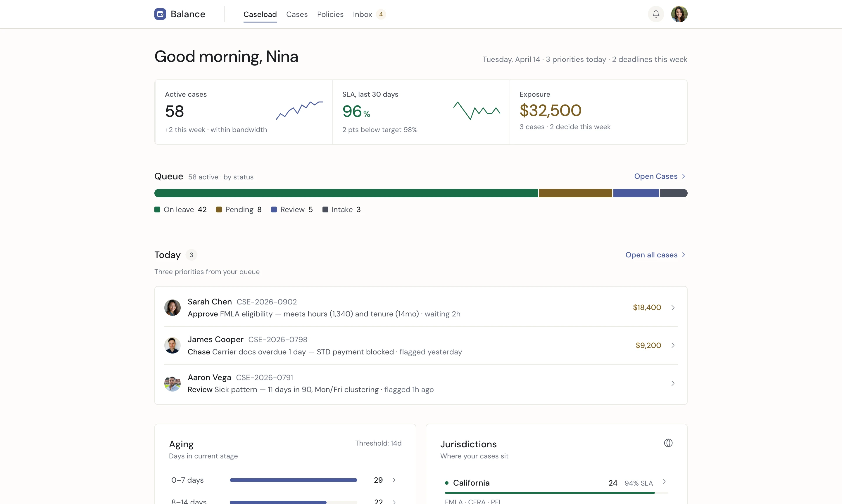Screen dimensions: 842x504
Task: Click Aaron Vega's profile photo
Action: click(172, 383)
